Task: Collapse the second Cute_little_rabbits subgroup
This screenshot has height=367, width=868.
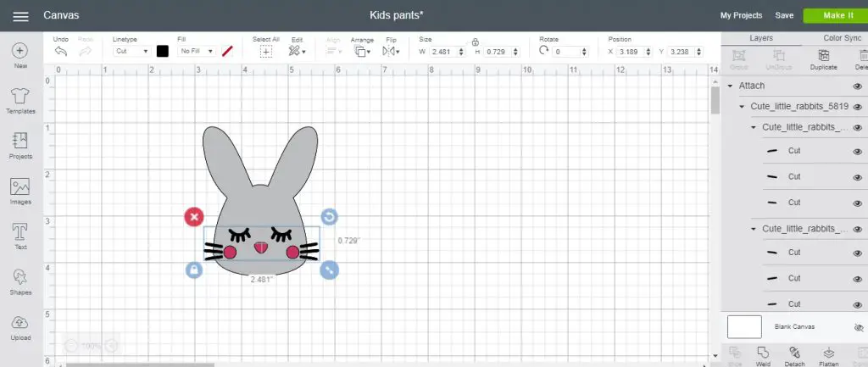Action: 754,229
